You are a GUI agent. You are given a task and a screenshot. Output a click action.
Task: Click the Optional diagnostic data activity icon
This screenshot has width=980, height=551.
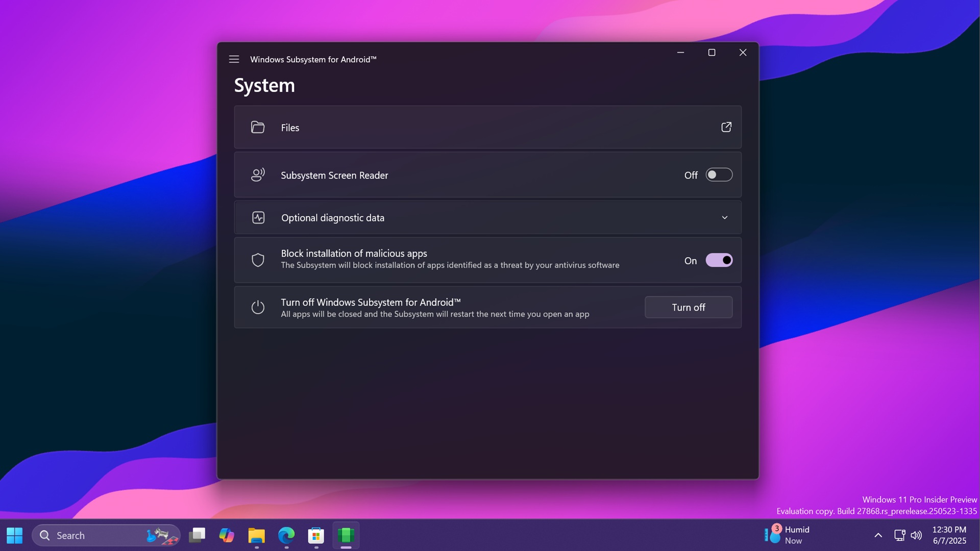(x=258, y=217)
